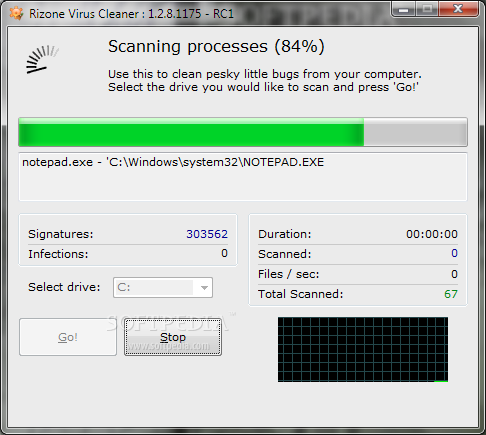Click the disabled Go! button
486x435 pixels.
tap(68, 337)
